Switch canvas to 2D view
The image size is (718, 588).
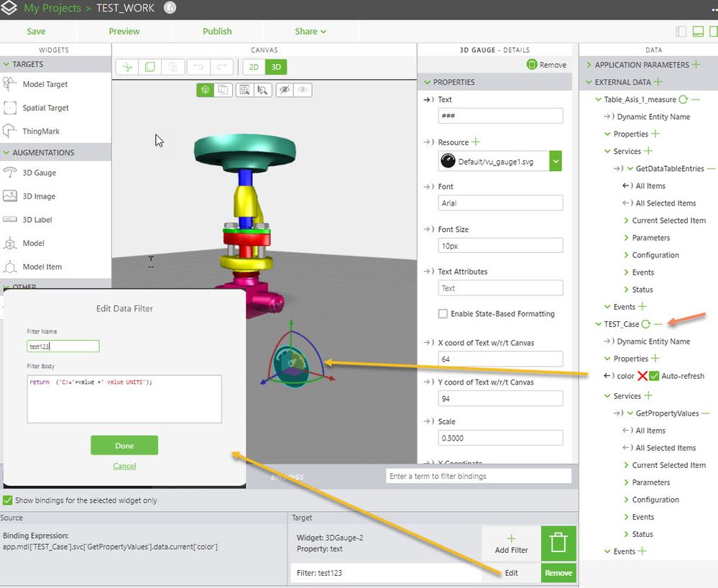pyautogui.click(x=253, y=67)
